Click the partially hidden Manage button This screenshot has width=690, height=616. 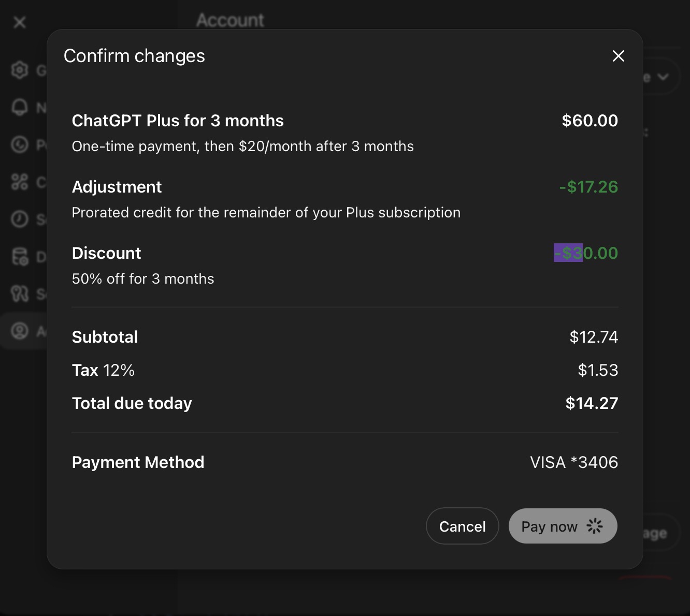(x=655, y=533)
